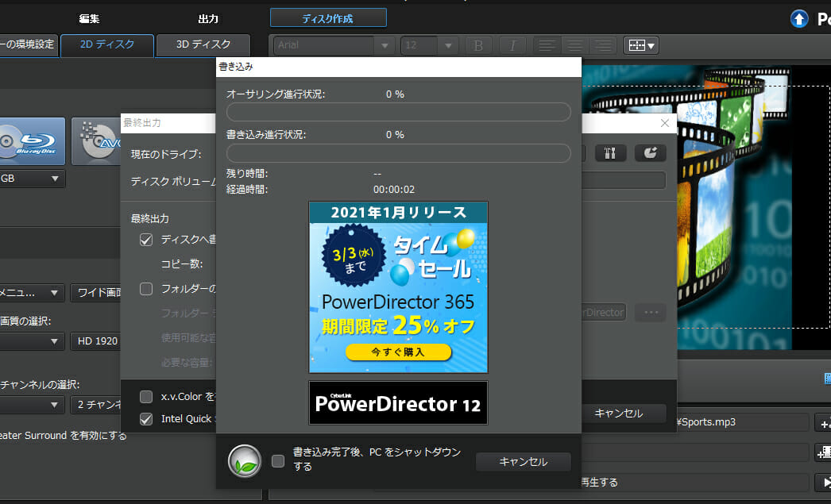Click the 書き込み dialog title bar
The width and height of the screenshot is (831, 504).
[x=399, y=67]
